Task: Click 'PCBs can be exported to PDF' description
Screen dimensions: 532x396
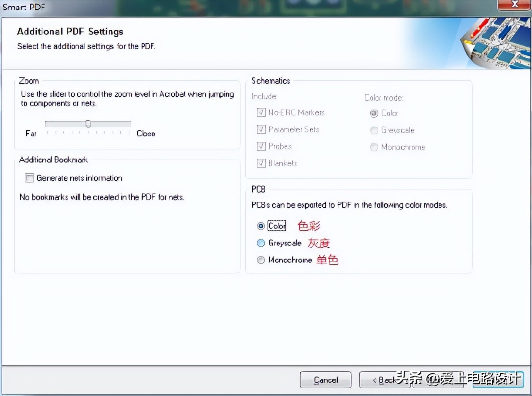Action: tap(349, 205)
